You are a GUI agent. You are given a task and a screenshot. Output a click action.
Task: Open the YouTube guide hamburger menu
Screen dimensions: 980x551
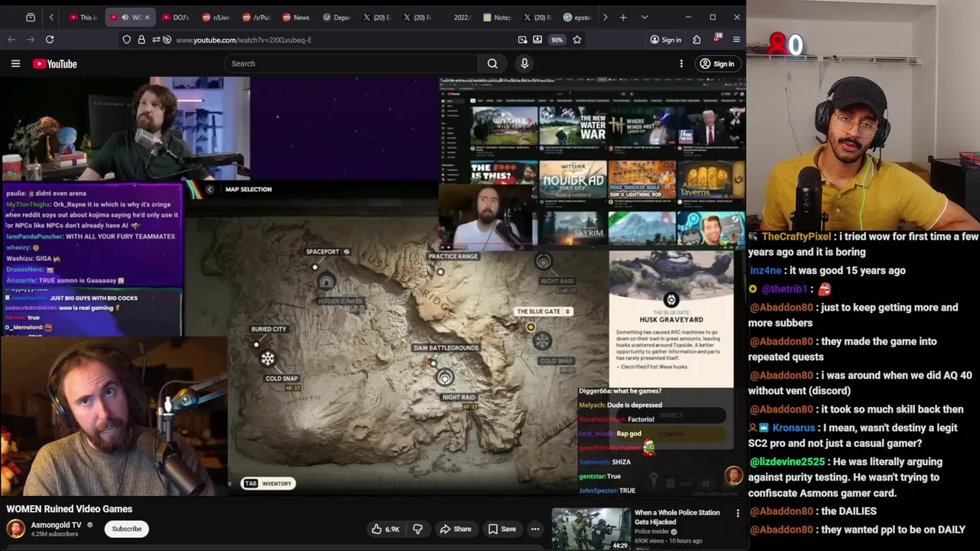coord(15,64)
